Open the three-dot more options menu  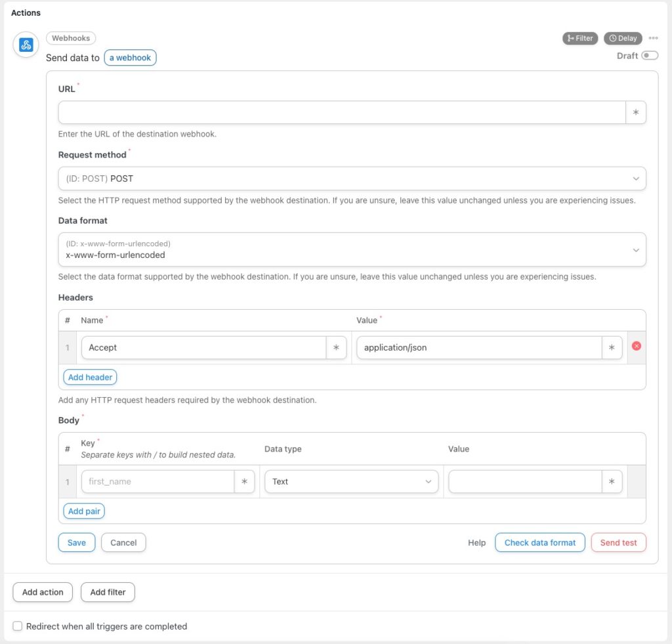[653, 38]
